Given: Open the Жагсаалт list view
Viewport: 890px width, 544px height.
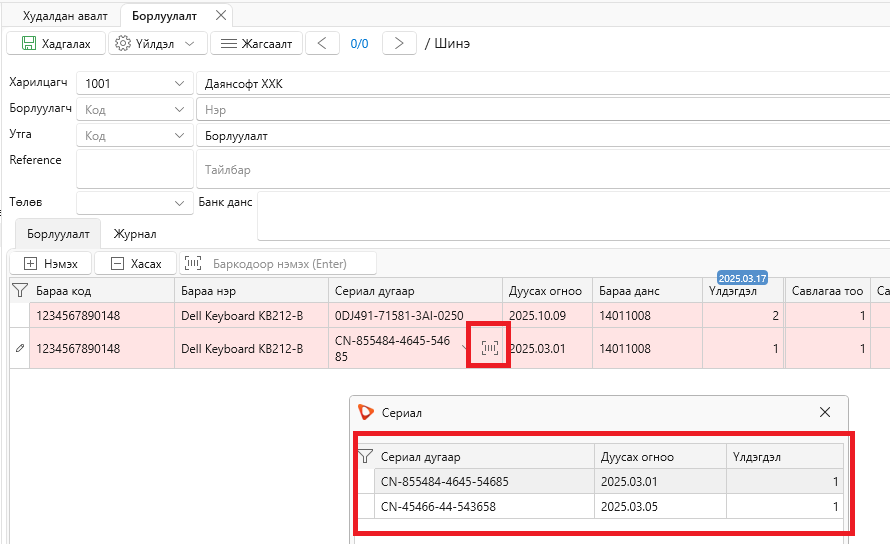Looking at the screenshot, I should point(256,44).
